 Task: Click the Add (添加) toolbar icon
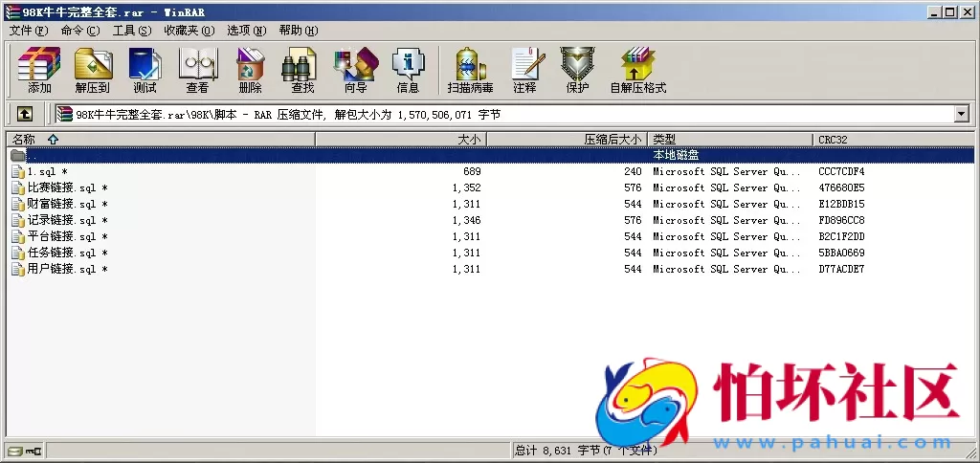38,64
